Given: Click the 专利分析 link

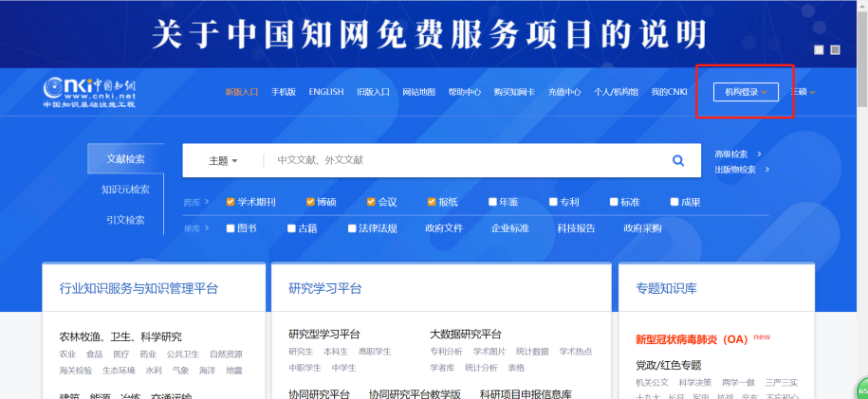Looking at the screenshot, I should coord(446,352).
